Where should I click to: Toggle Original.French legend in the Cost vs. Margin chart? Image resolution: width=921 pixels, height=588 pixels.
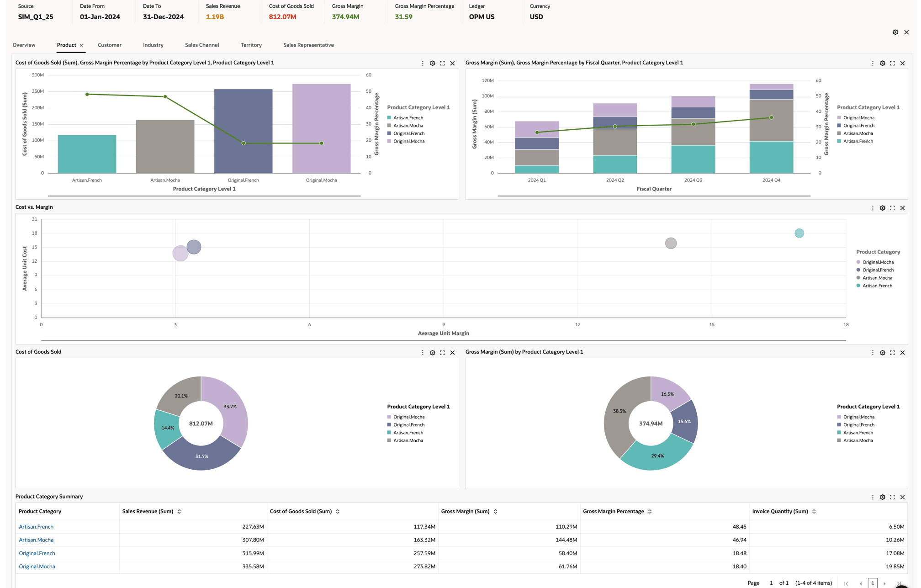pos(874,270)
